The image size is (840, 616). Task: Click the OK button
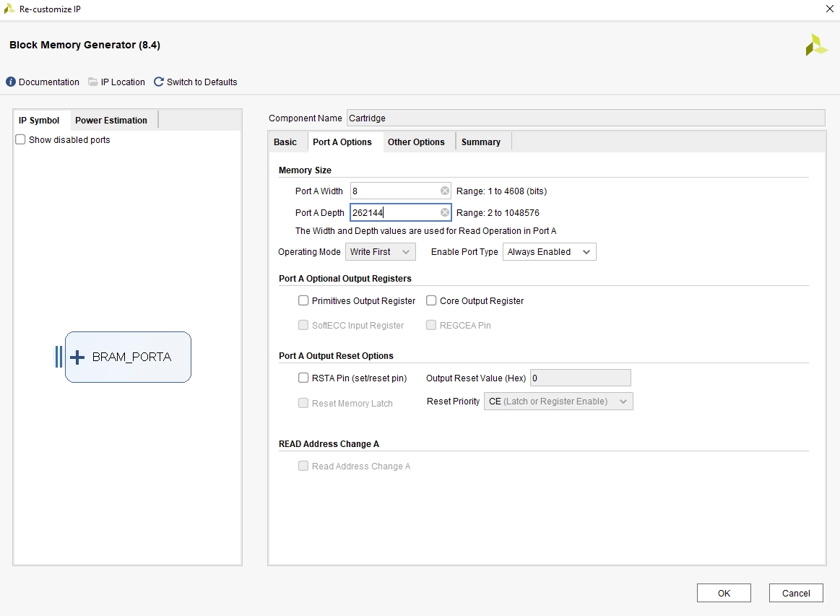pos(724,593)
